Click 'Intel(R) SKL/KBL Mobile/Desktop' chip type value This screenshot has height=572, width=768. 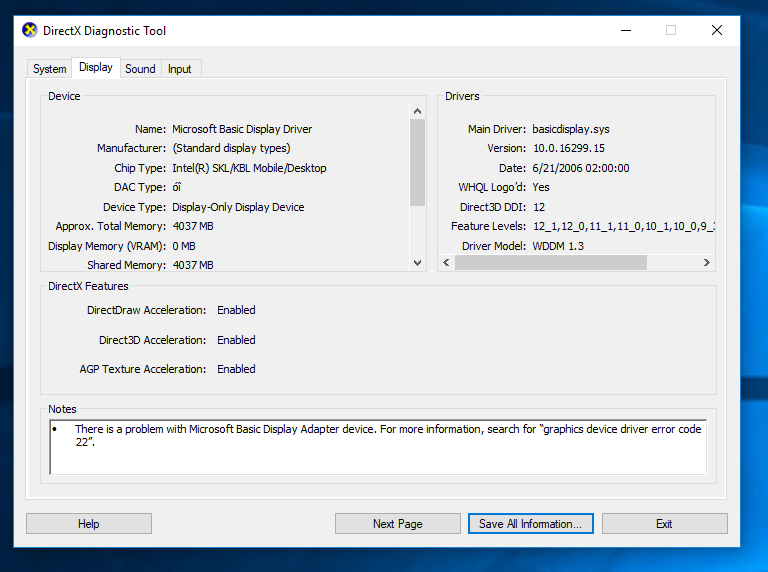249,168
